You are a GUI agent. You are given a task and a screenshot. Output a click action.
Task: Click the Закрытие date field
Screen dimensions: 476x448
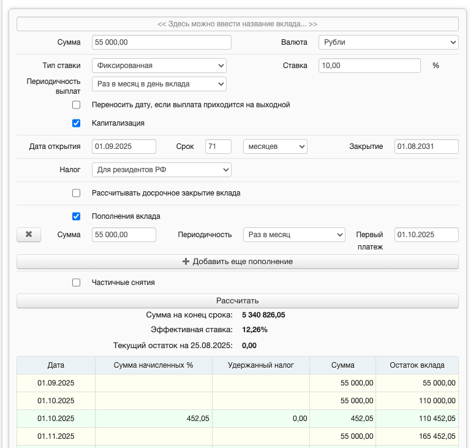[x=426, y=146]
